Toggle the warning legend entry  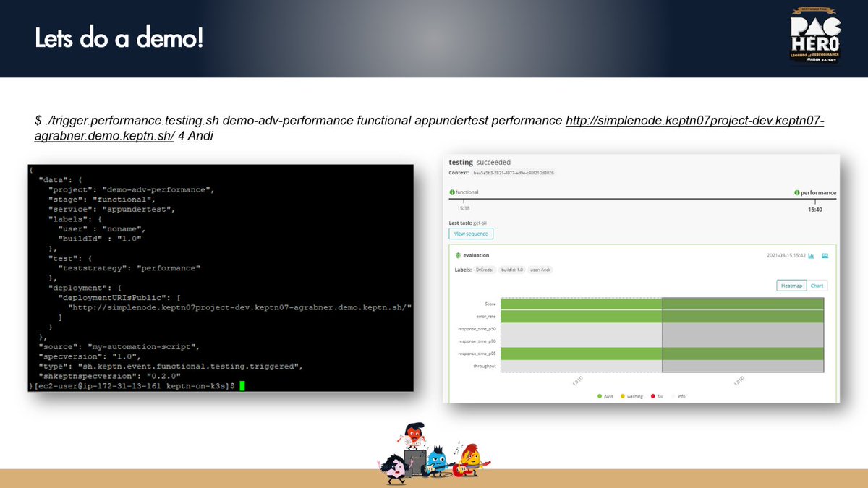point(631,396)
